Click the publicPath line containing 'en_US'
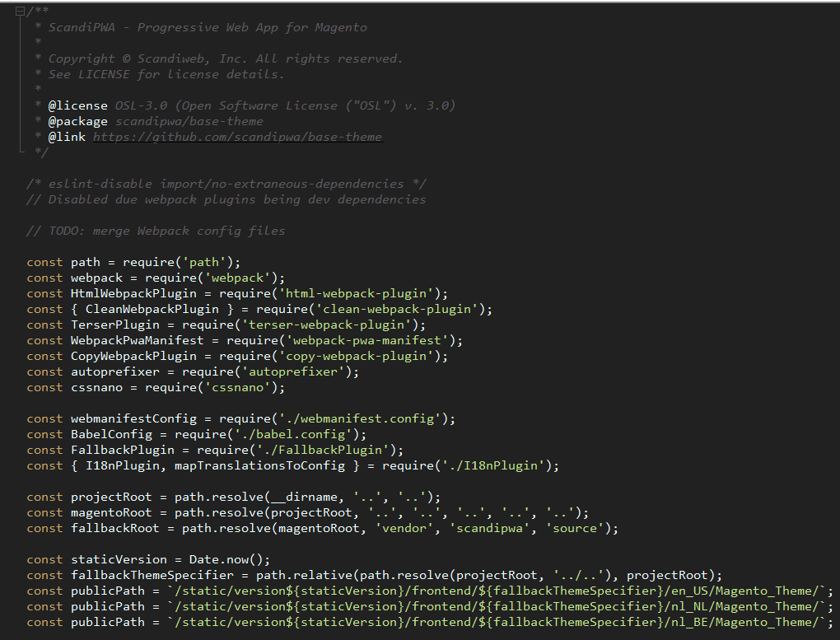Image resolution: width=840 pixels, height=640 pixels. coord(430,591)
